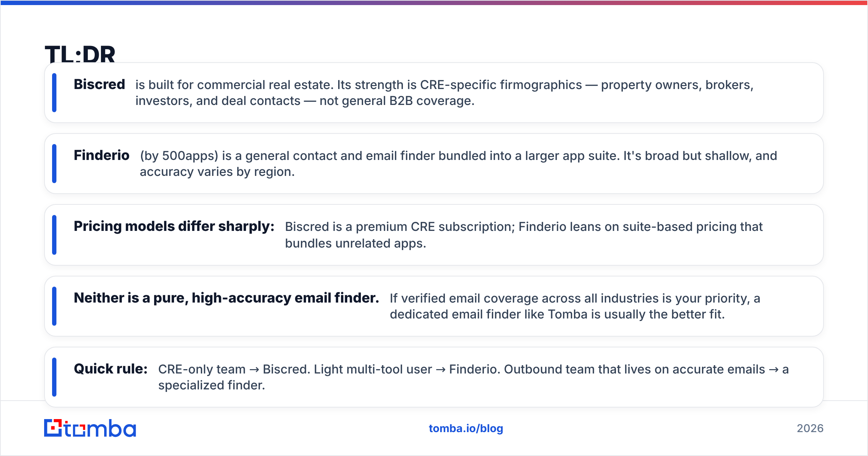Viewport: 868px width, 456px height.
Task: Click the blue accent bar on Biscred card
Action: point(54,93)
